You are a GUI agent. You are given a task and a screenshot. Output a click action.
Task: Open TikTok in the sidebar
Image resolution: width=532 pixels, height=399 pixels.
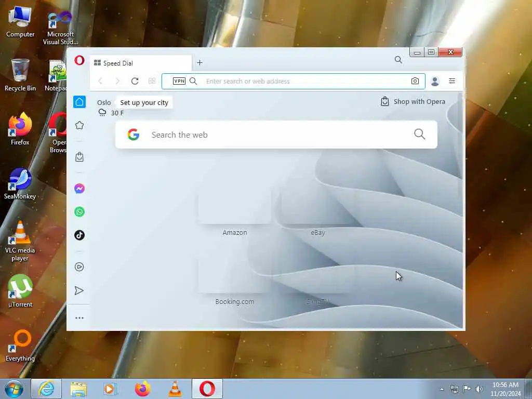tap(79, 235)
